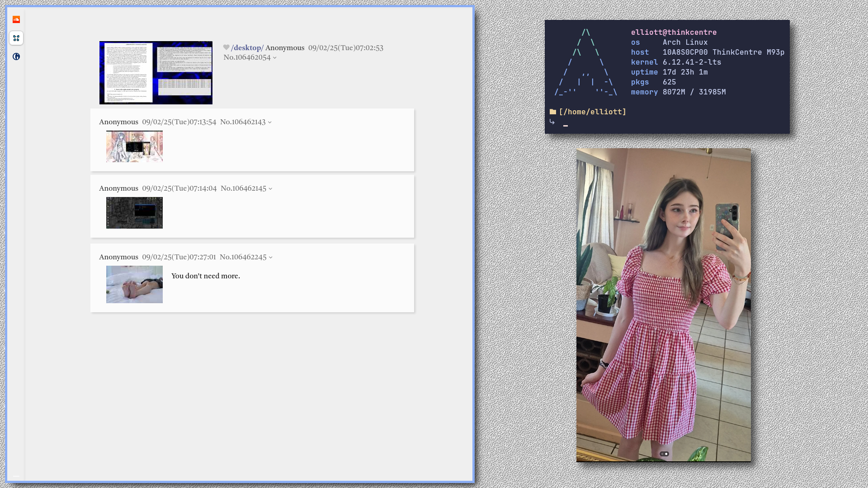Click the original post's Anonymous name
This screenshot has height=488, width=868.
click(285, 48)
